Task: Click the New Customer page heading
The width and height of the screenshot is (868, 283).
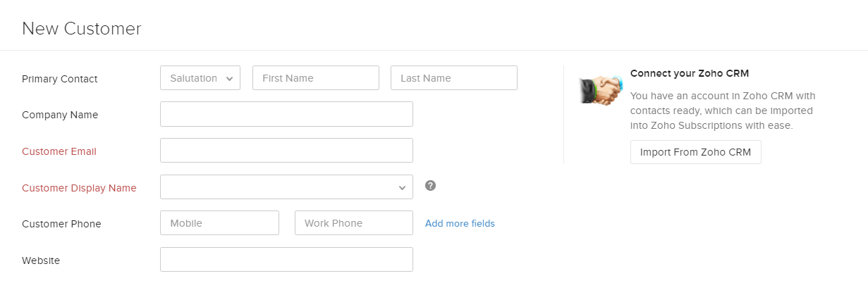Action: [x=82, y=29]
